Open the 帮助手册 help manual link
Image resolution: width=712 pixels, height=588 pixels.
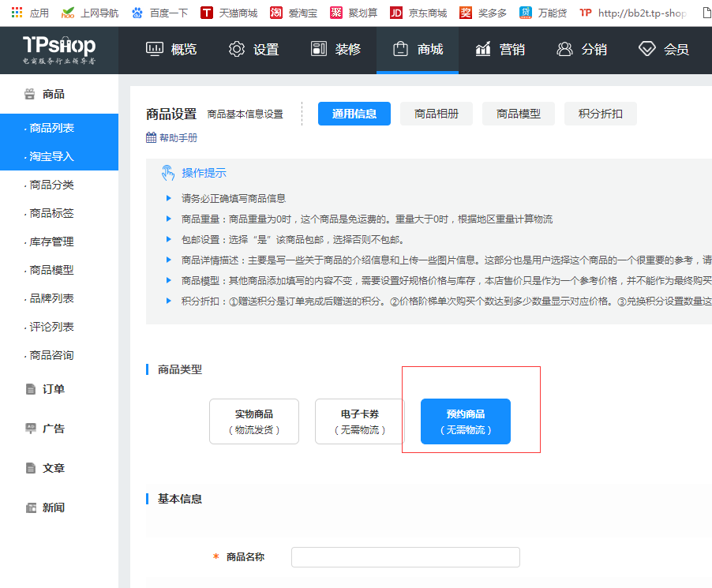pos(172,138)
